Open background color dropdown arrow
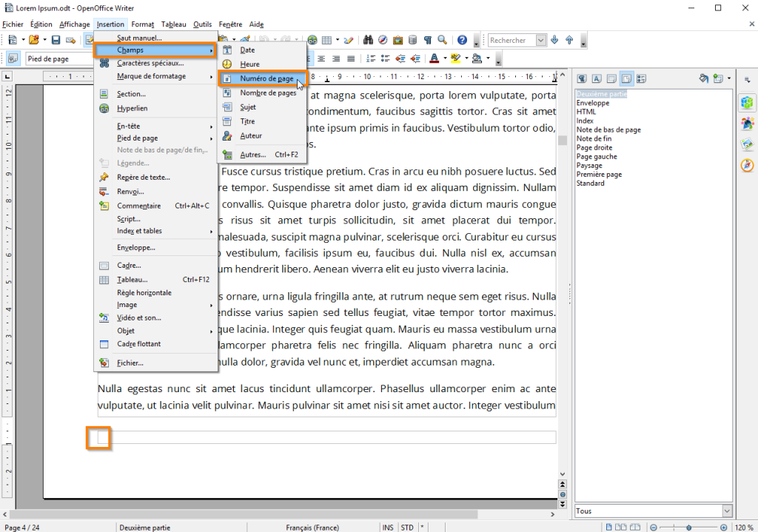This screenshot has width=758, height=532. (488, 58)
